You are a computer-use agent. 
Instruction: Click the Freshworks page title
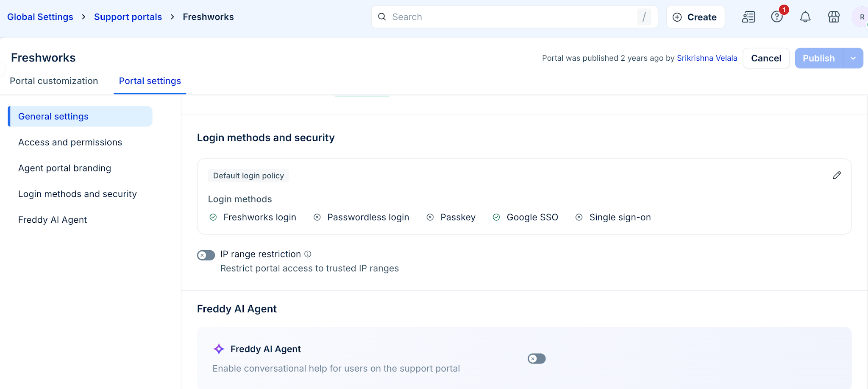(x=43, y=58)
